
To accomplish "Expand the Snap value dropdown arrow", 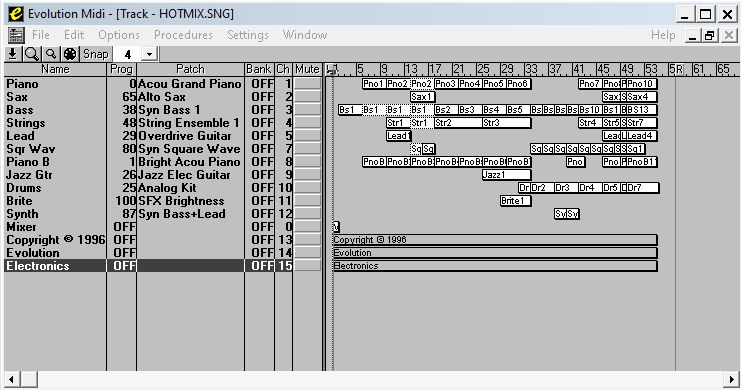I will 149,54.
